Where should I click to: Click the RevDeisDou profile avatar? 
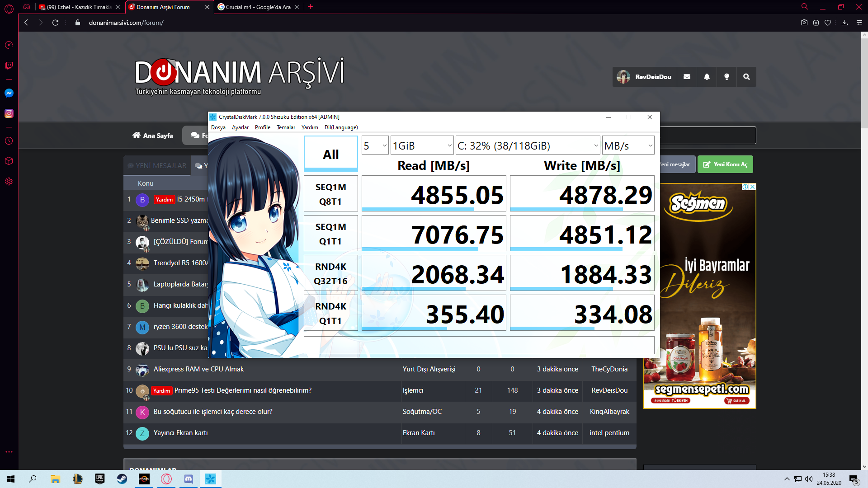pos(623,77)
